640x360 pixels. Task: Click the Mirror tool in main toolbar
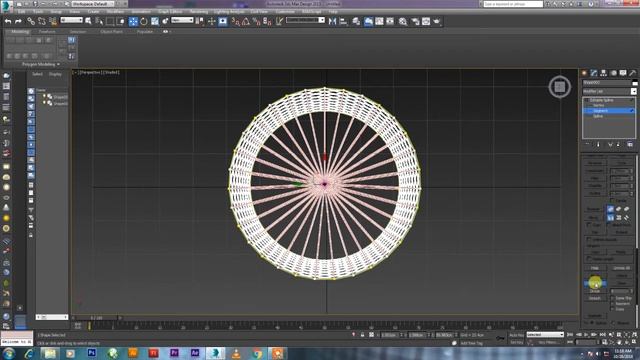(332, 21)
